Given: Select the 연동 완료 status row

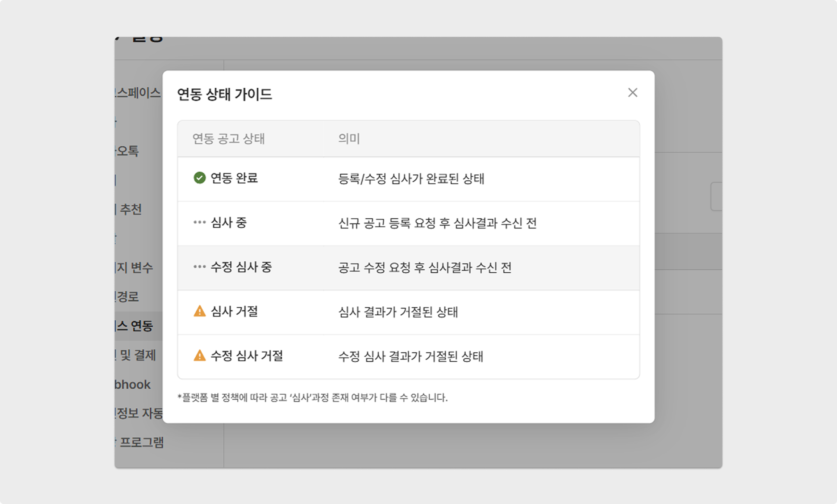Looking at the screenshot, I should [x=408, y=178].
